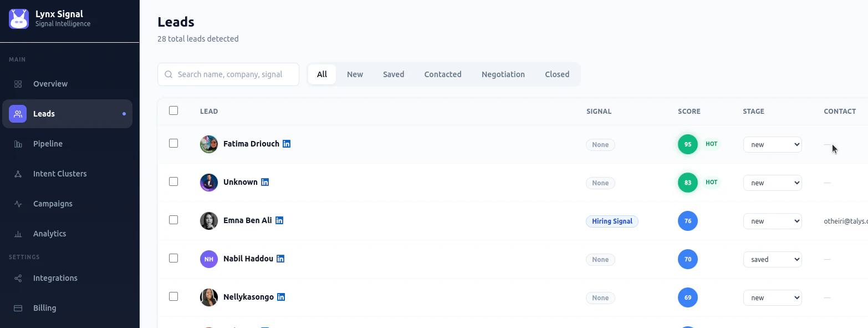Switch to the Closed filter tab
Screen dimensions: 868x328
557,74
